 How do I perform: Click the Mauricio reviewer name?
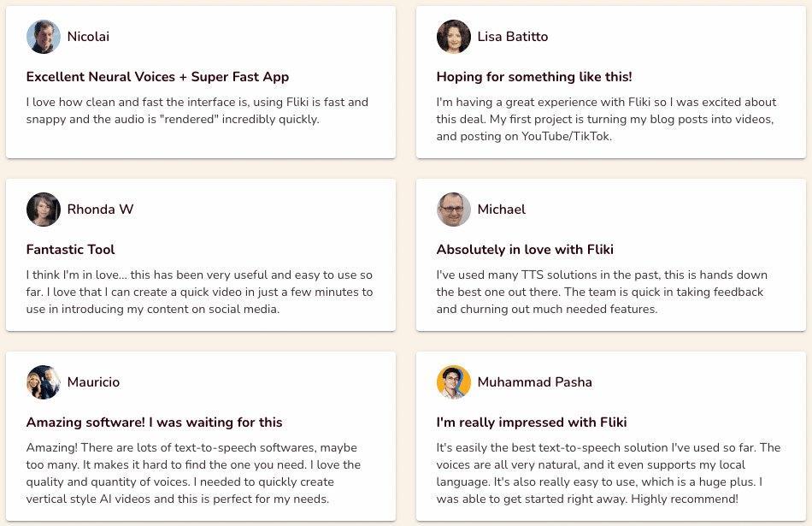(x=93, y=382)
